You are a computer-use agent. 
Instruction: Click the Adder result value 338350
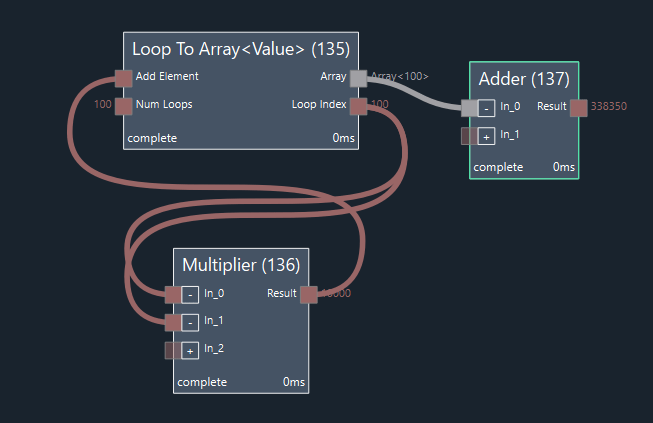608,107
